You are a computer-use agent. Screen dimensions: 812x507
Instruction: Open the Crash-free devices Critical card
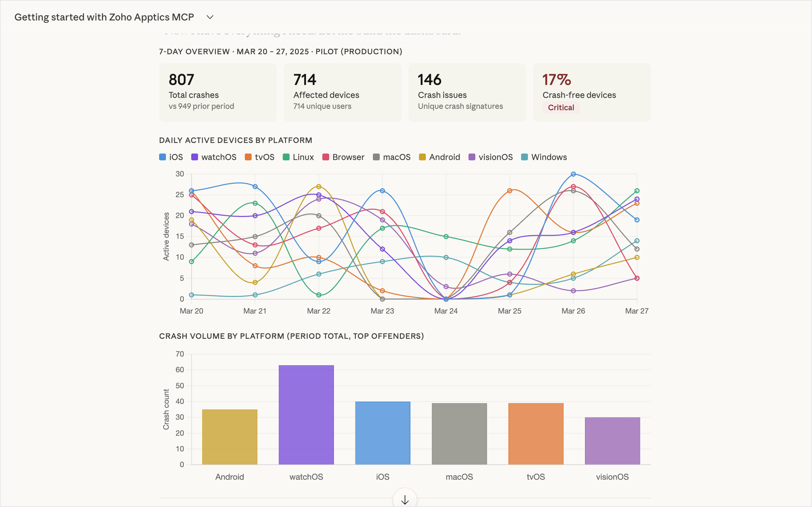coord(592,92)
